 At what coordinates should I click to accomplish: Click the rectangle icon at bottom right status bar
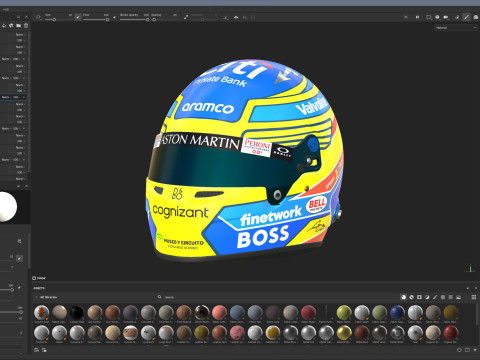467,350
